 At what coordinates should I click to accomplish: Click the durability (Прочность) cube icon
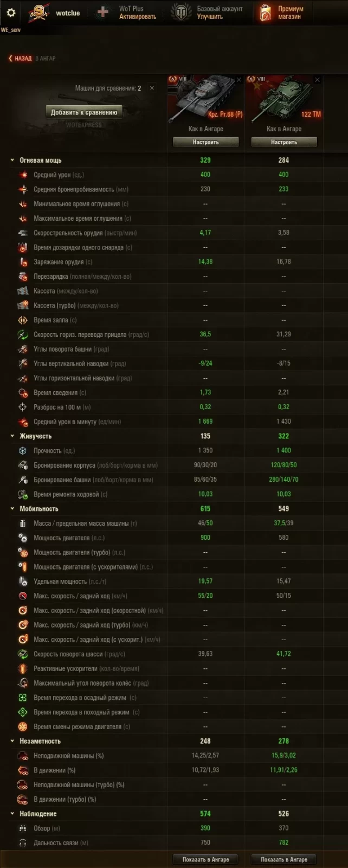(23, 451)
